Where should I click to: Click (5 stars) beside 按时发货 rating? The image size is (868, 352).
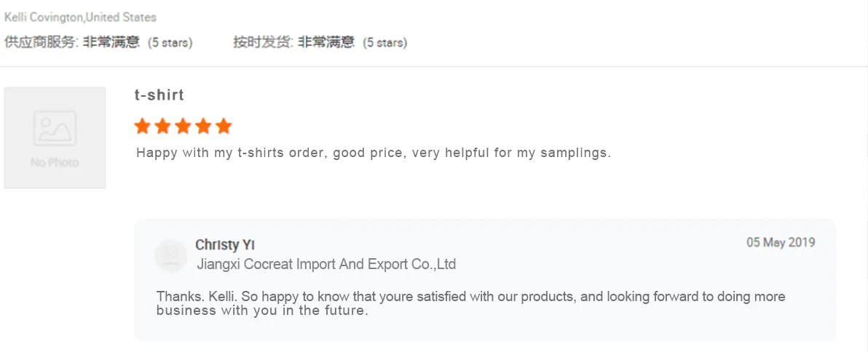point(385,43)
